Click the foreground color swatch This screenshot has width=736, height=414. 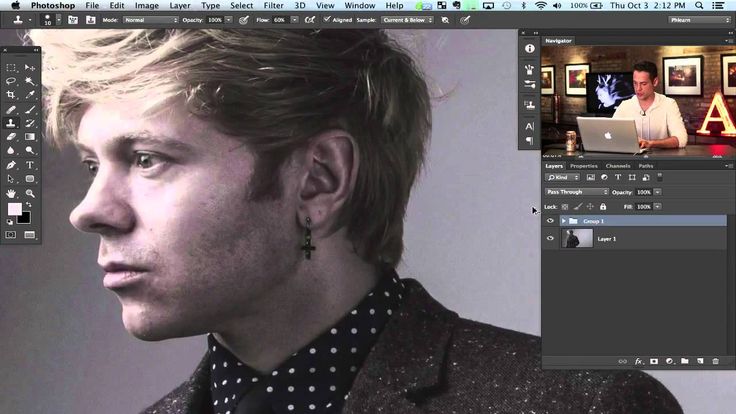(14, 210)
